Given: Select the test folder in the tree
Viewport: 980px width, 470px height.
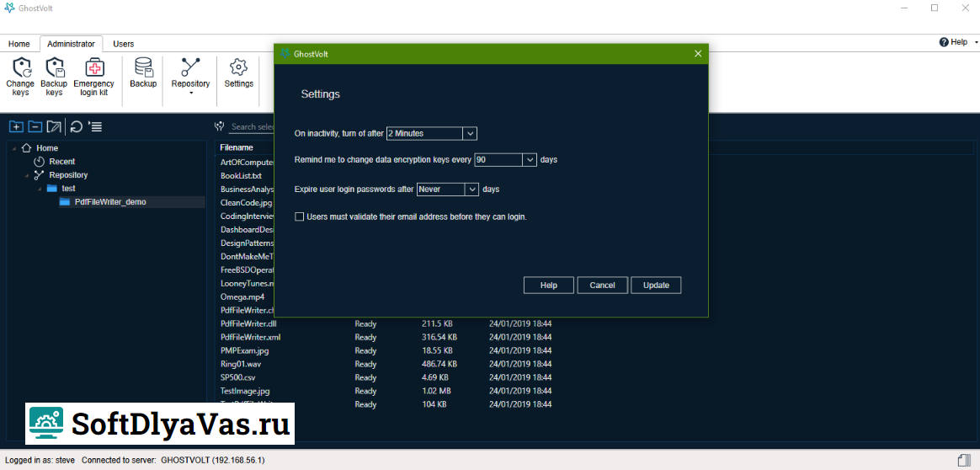Looking at the screenshot, I should (61, 188).
